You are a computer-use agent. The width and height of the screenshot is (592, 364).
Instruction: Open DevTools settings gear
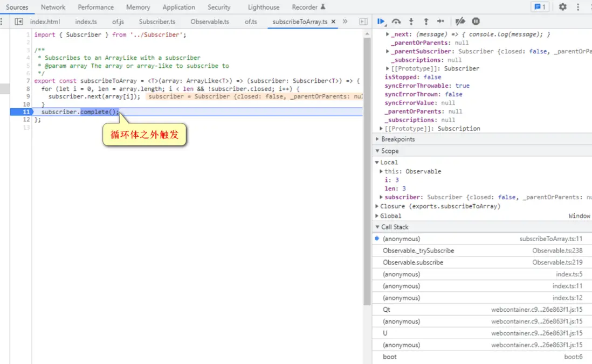tap(562, 7)
